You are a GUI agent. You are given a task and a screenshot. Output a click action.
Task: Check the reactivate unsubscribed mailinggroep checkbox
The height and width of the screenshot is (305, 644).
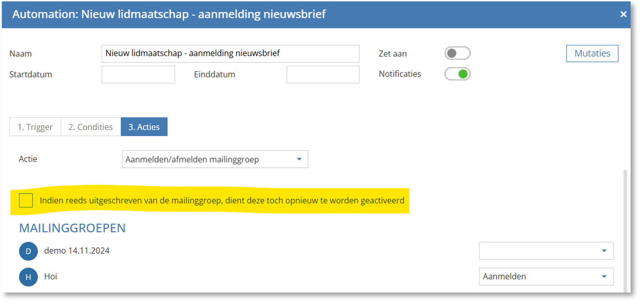point(26,201)
